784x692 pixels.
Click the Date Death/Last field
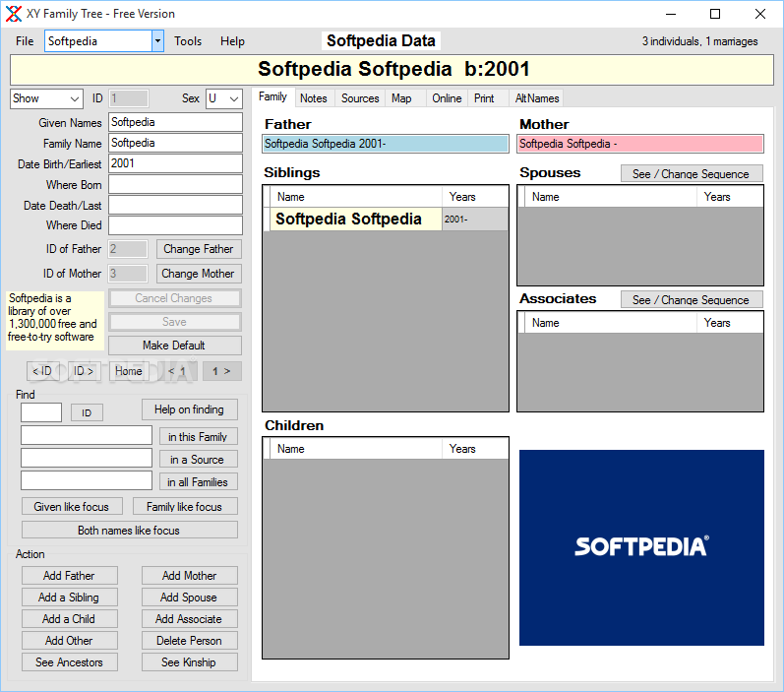[175, 205]
